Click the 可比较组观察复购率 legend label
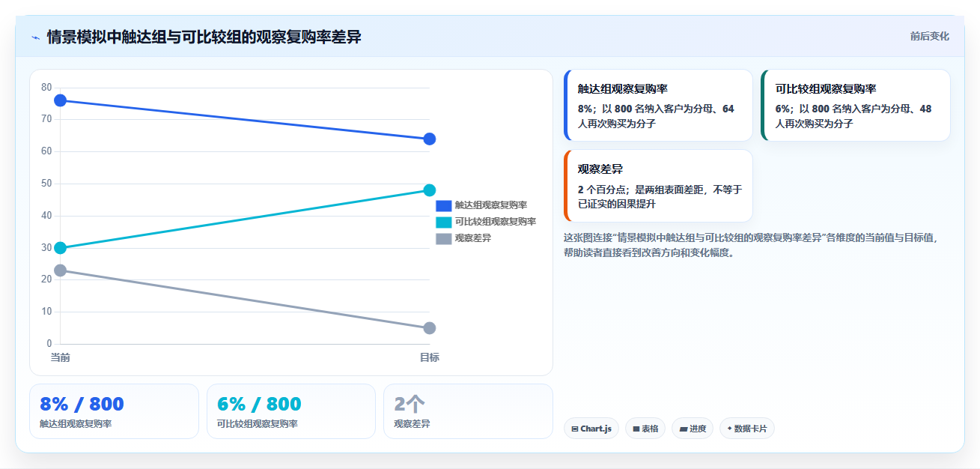This screenshot has width=980, height=469. 496,222
